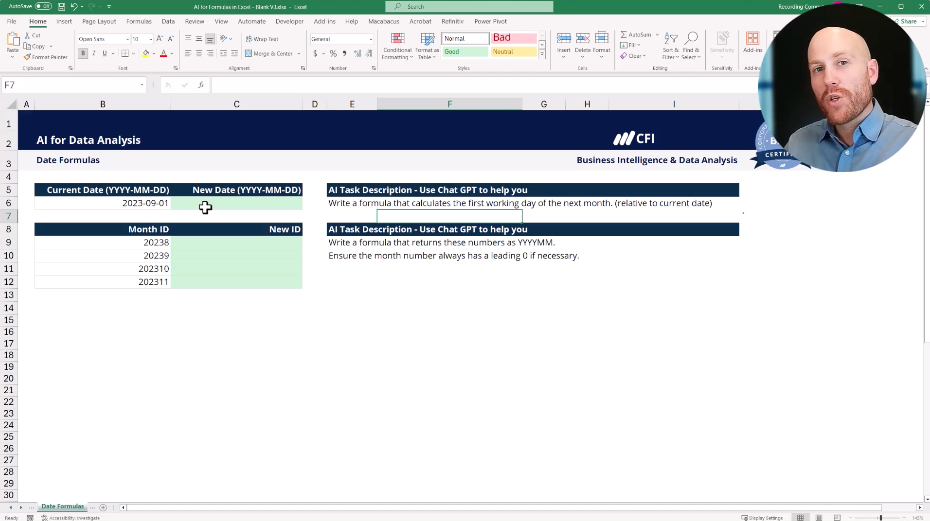Switch to the Data ribbon tab
The image size is (930, 521).
pyautogui.click(x=168, y=21)
